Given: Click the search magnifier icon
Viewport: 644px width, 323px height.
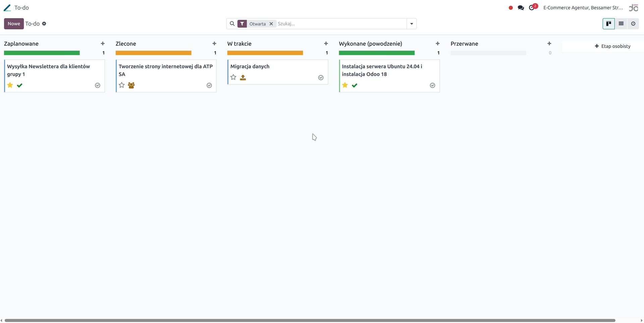Looking at the screenshot, I should (x=232, y=24).
